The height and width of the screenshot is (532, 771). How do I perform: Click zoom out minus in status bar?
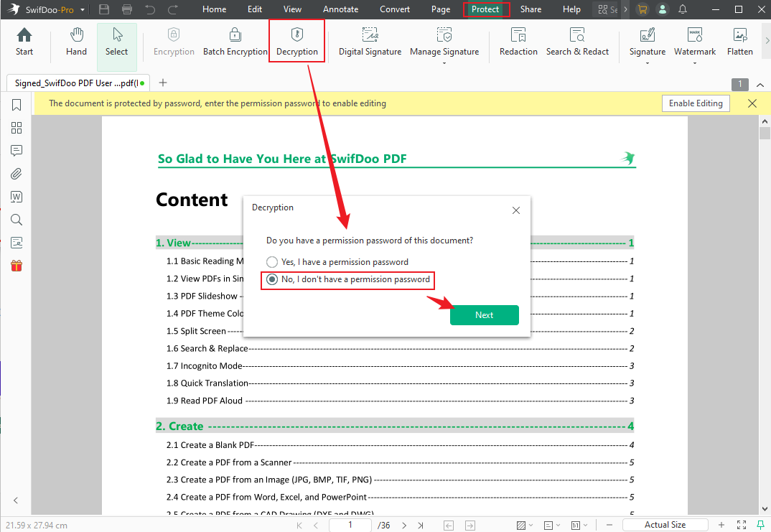(609, 525)
